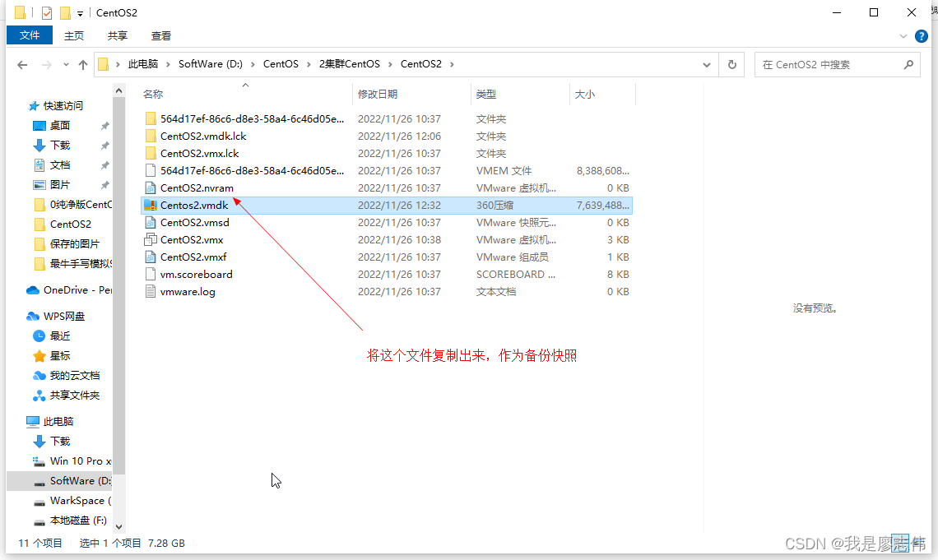
Task: Select 此电脑 in the navigation pane
Action: [58, 421]
